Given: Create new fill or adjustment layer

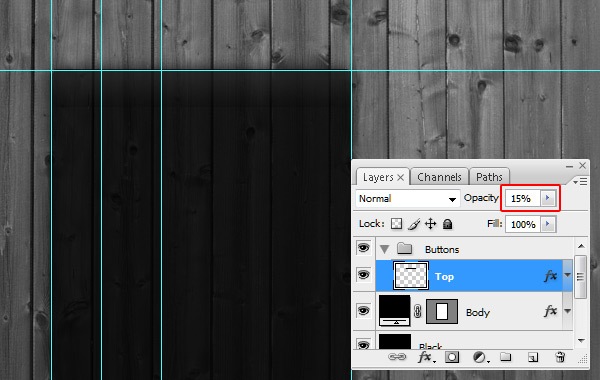Looking at the screenshot, I should [x=480, y=357].
